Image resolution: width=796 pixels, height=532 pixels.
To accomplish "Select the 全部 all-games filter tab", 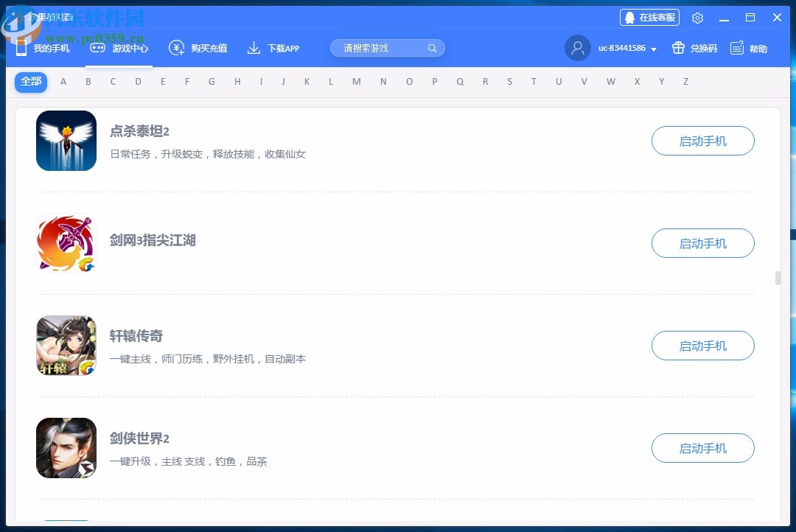I will tap(30, 82).
